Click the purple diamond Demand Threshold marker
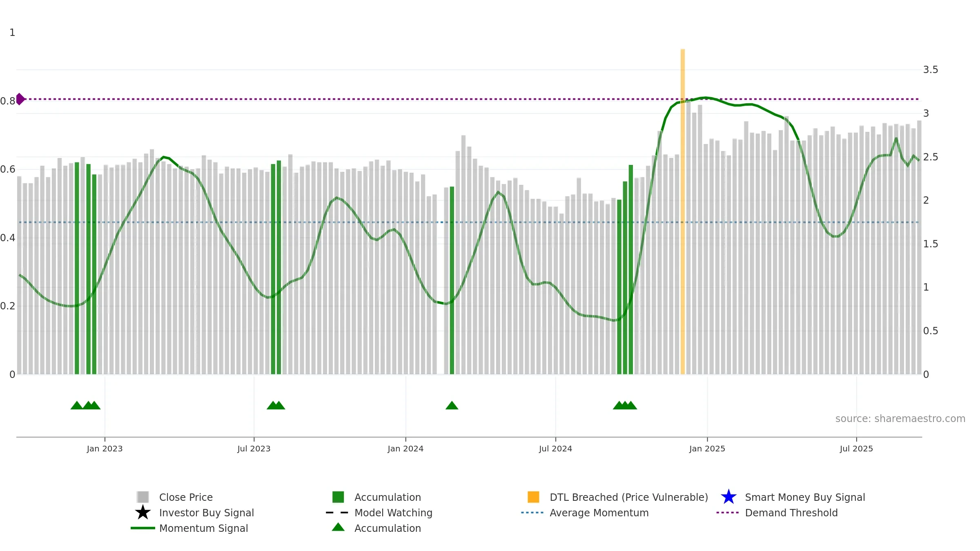 [x=20, y=99]
